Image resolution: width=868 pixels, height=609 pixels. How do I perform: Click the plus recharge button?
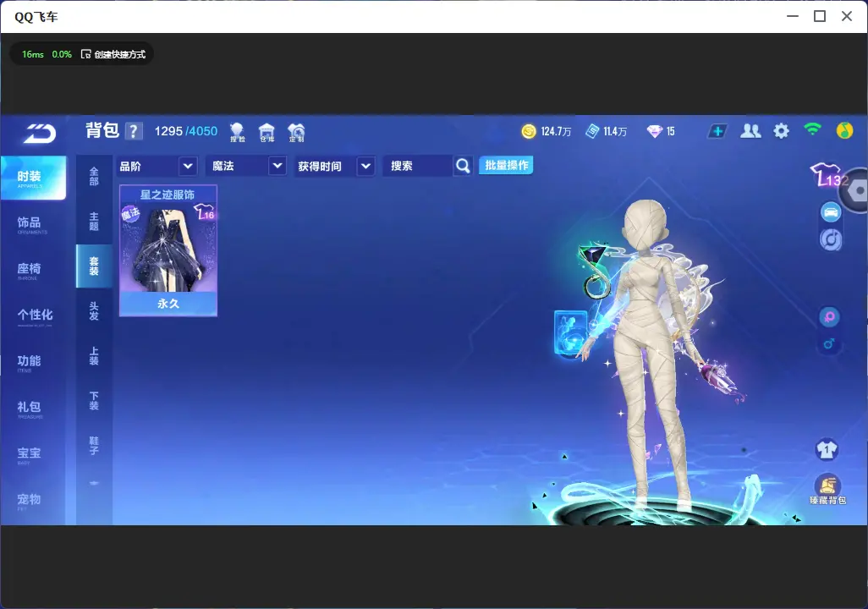click(717, 131)
